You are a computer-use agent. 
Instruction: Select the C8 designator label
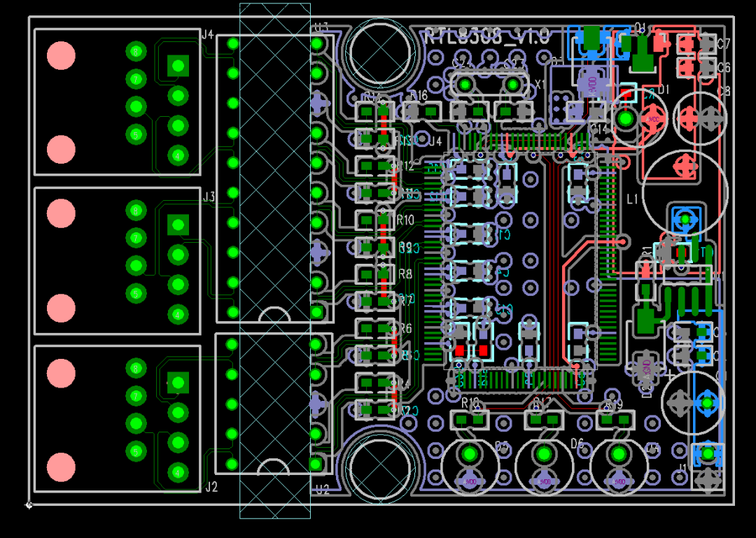click(x=724, y=91)
